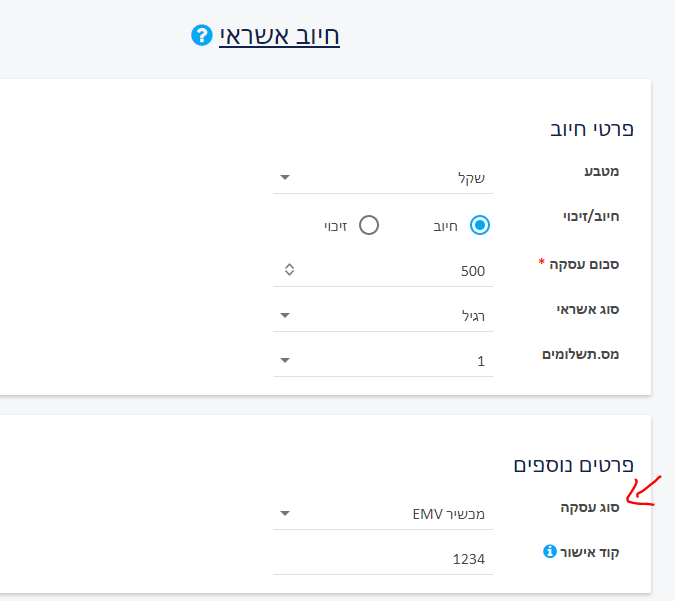The height and width of the screenshot is (601, 675).
Task: Click the dropdown arrow of the שקל field
Action: 285,177
